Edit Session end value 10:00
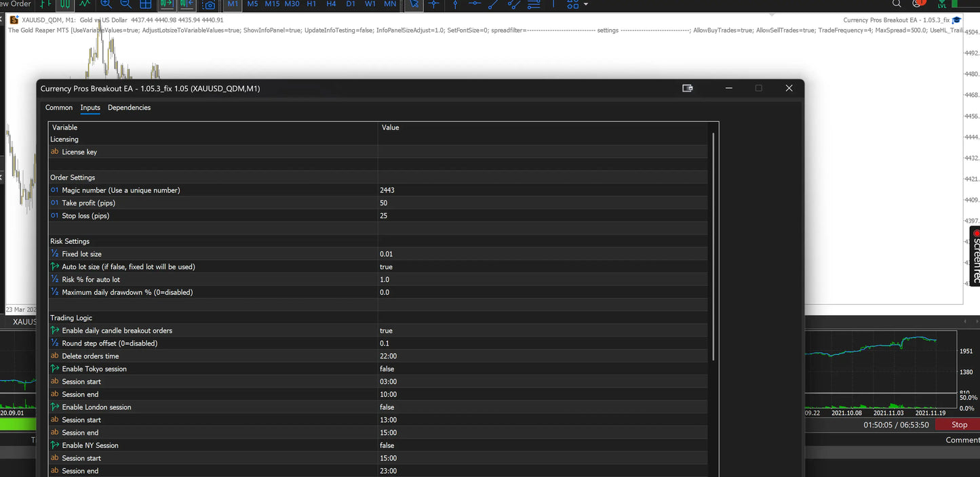 tap(543, 394)
